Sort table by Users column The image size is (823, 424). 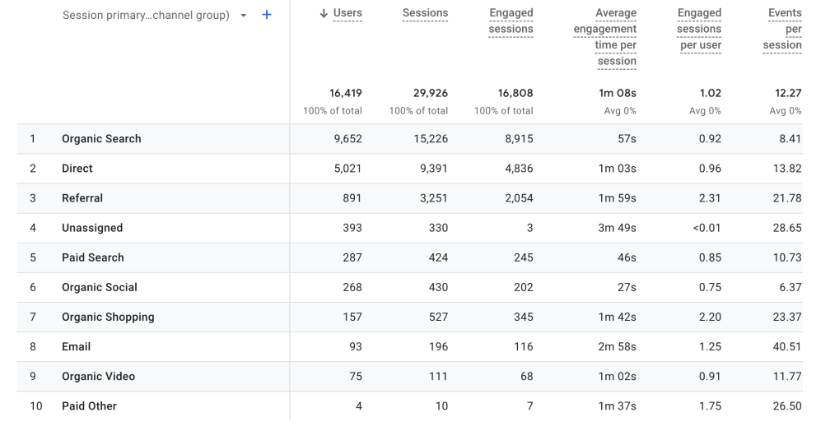click(x=339, y=13)
